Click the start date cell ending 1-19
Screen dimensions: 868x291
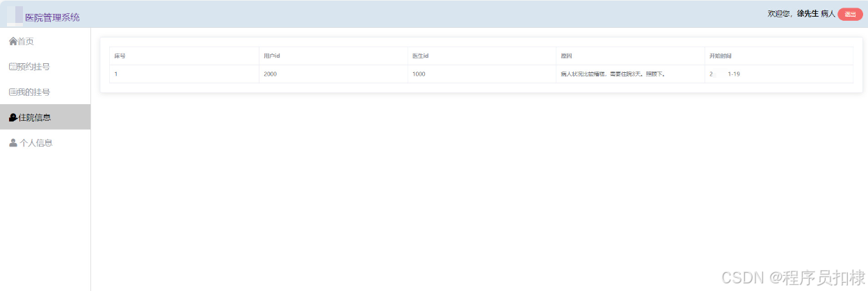point(779,74)
